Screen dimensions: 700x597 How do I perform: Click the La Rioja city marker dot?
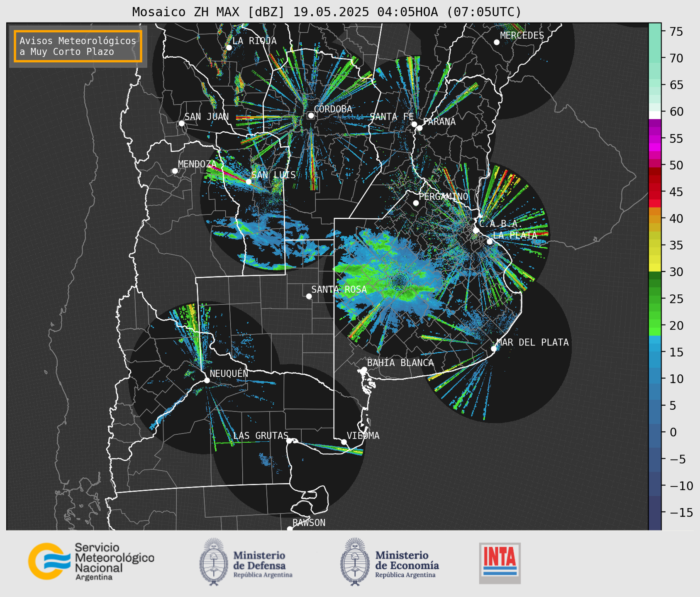point(229,48)
